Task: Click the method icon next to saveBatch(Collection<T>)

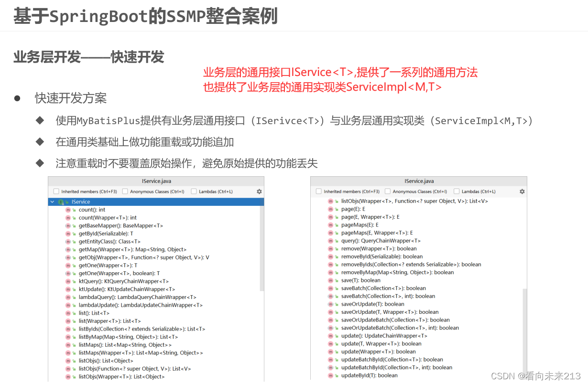Action: tap(330, 288)
